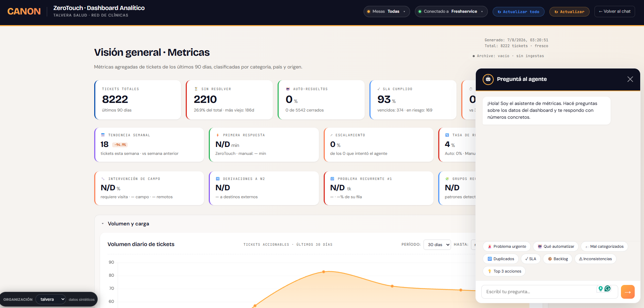Select the Qué automatizar suggestion chip
The image size is (644, 308).
556,246
